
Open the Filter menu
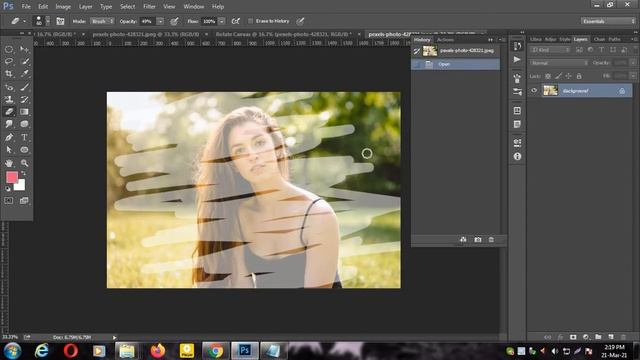point(149,7)
